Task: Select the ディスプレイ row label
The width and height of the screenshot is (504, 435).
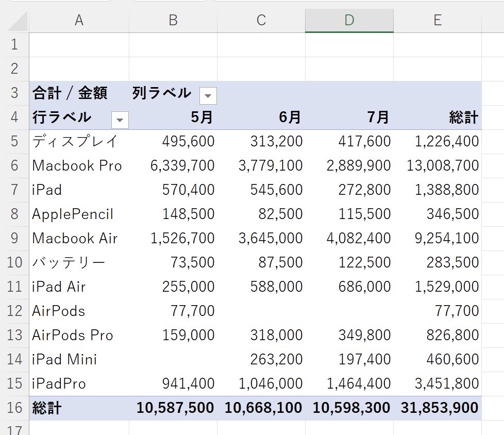Action: click(79, 141)
